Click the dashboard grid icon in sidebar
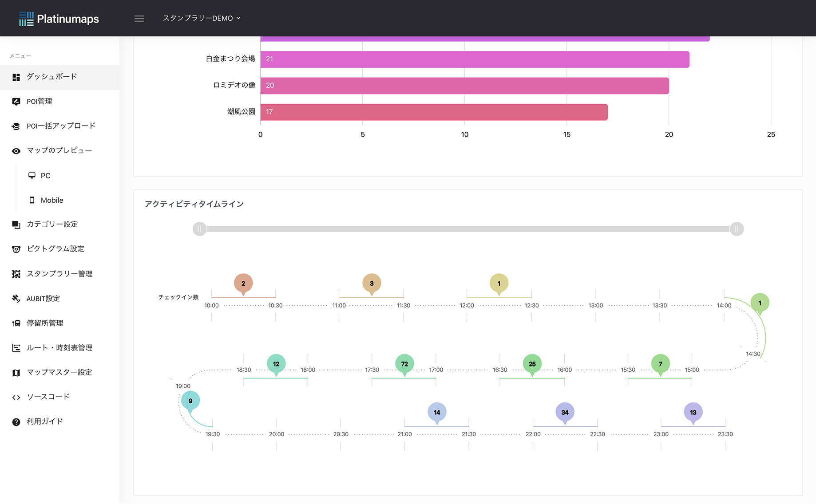Image resolution: width=816 pixels, height=504 pixels. point(16,77)
